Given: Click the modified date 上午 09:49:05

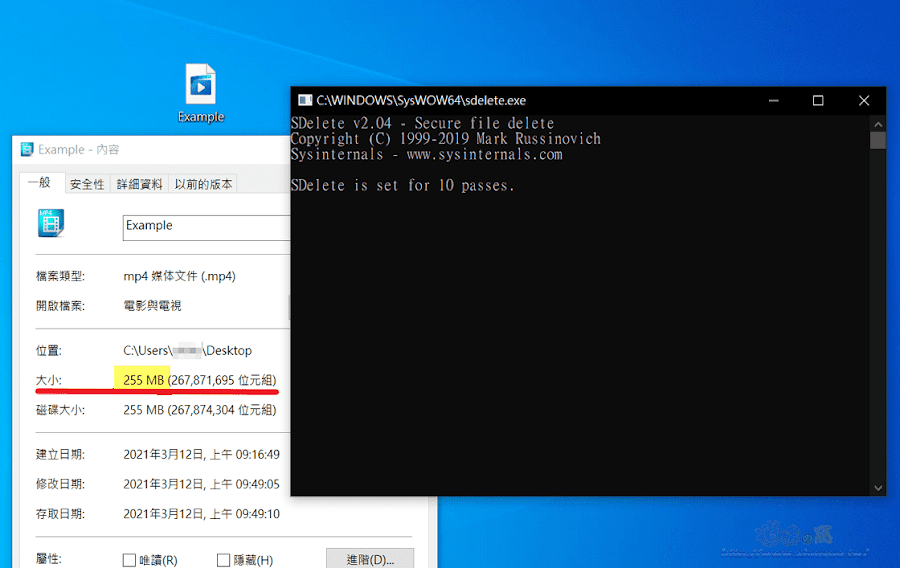Looking at the screenshot, I should pyautogui.click(x=245, y=484).
